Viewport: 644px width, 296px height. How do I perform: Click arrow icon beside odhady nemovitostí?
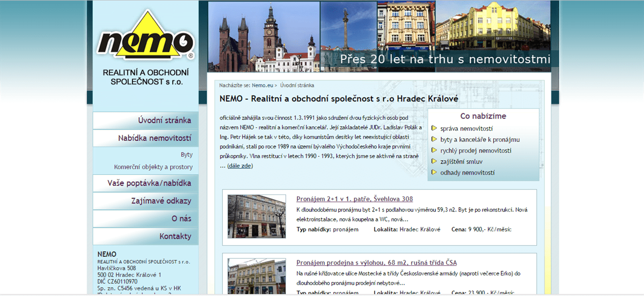434,172
